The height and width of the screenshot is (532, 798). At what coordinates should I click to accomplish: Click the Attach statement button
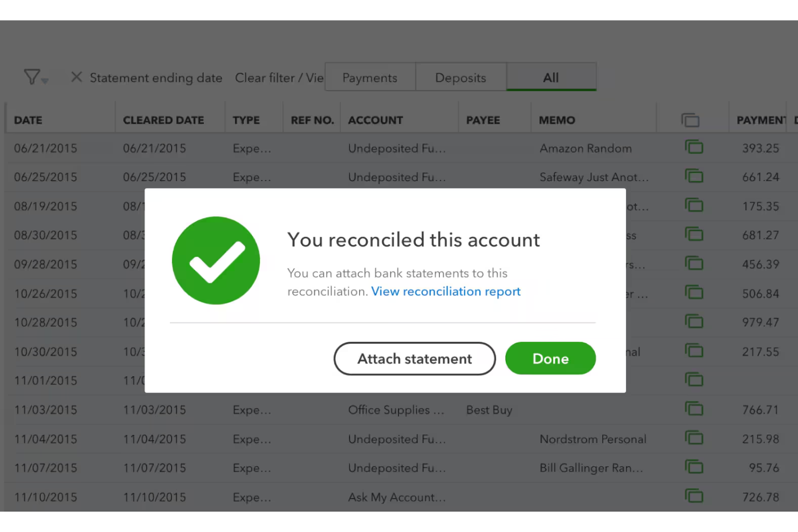click(414, 358)
